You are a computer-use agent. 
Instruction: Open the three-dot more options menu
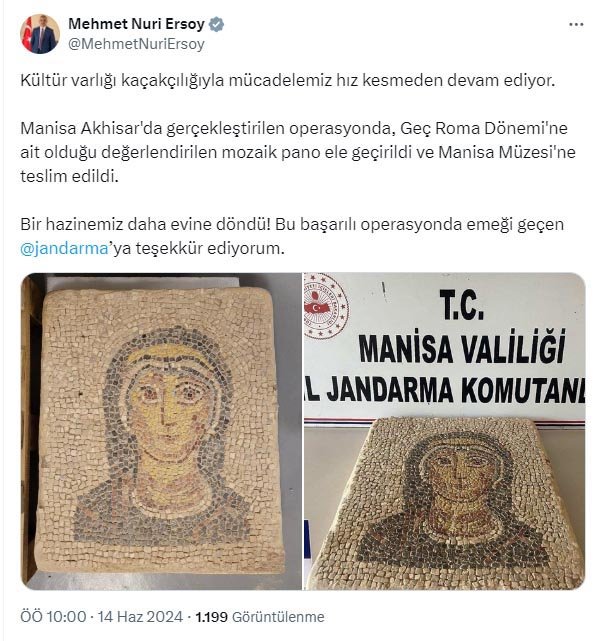[576, 25]
